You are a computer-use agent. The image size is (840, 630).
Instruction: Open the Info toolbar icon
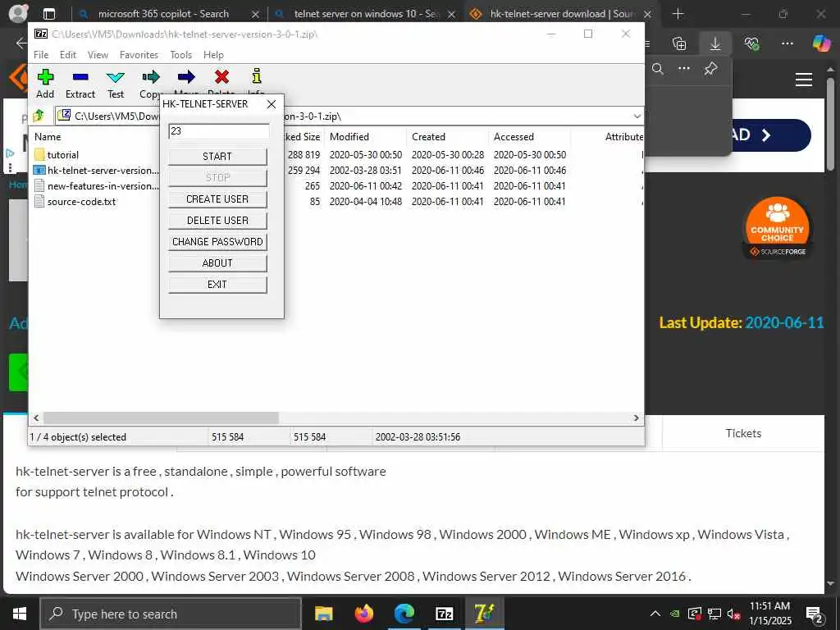pos(257,77)
